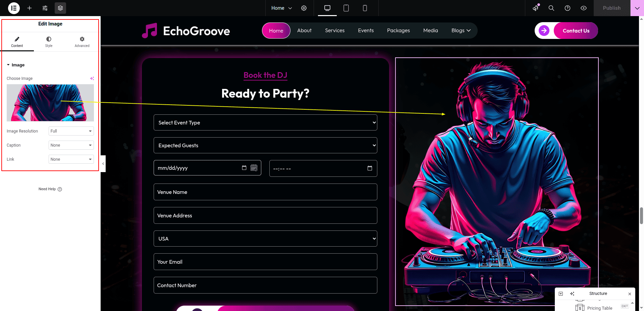Image resolution: width=644 pixels, height=311 pixels.
Task: Switch to mobile responsive view
Action: [x=365, y=8]
